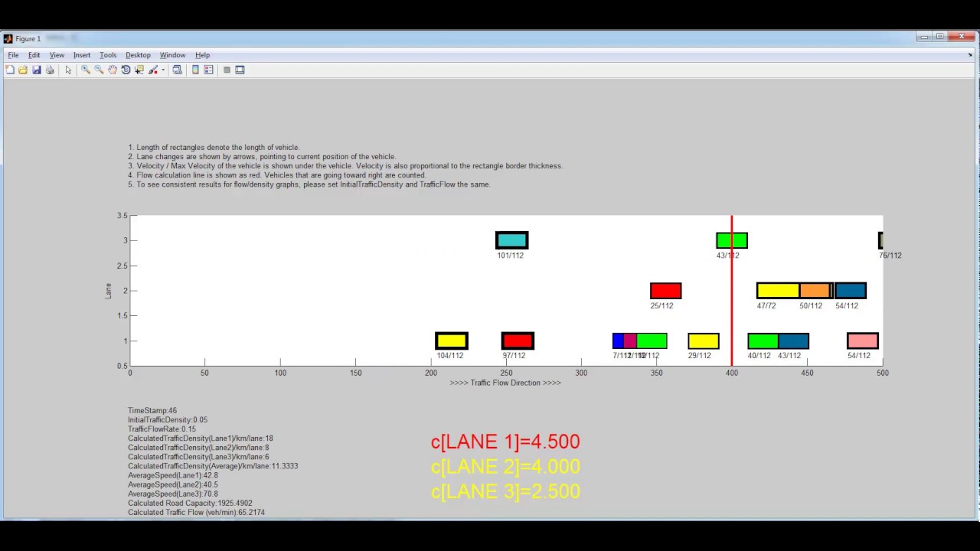Image resolution: width=980 pixels, height=551 pixels.
Task: Click the New Figure icon
Action: (10, 70)
